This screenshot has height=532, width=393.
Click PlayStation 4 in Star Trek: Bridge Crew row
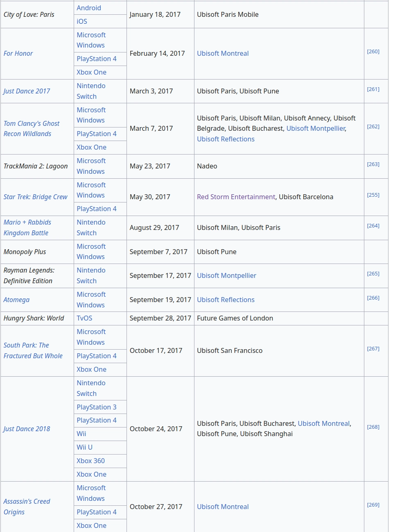tap(97, 209)
